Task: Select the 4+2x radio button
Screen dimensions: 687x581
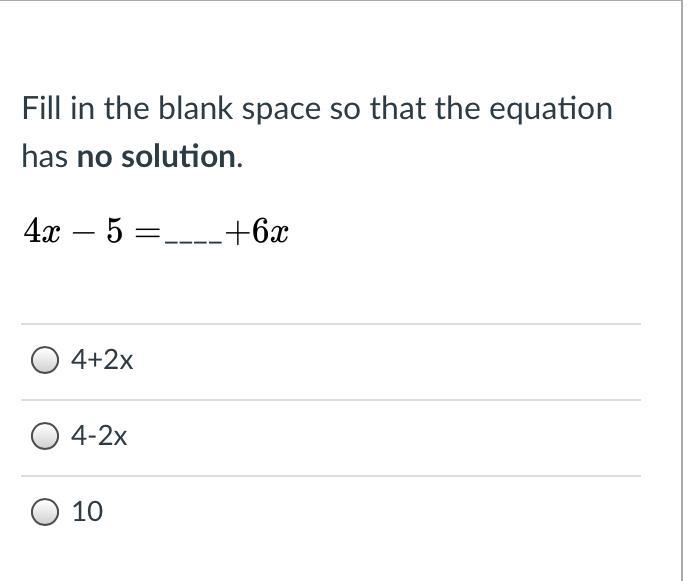Action: (44, 360)
